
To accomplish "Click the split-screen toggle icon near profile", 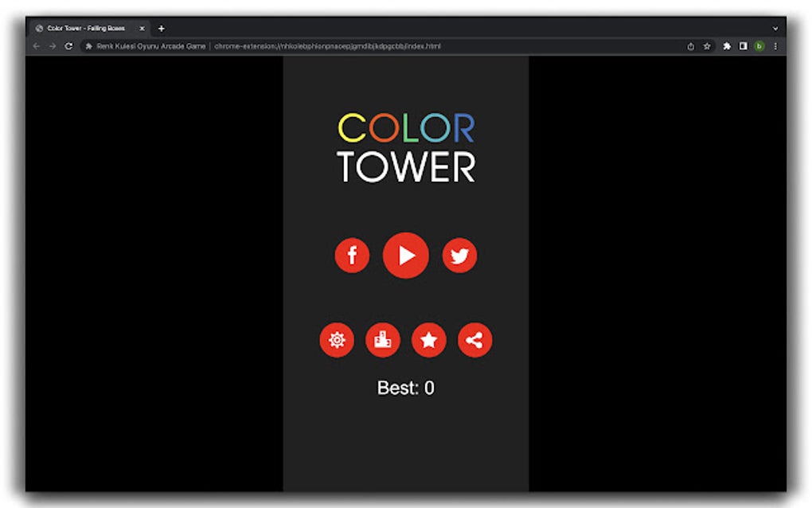I will coord(742,46).
